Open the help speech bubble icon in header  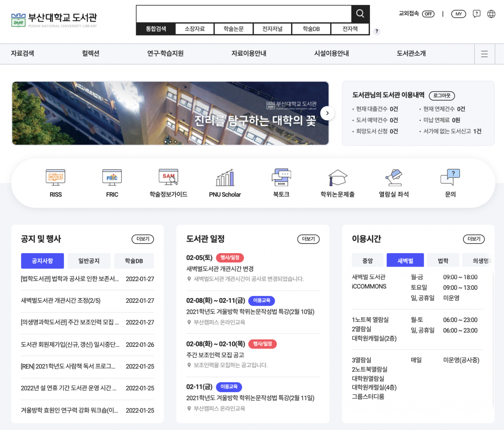pos(476,14)
